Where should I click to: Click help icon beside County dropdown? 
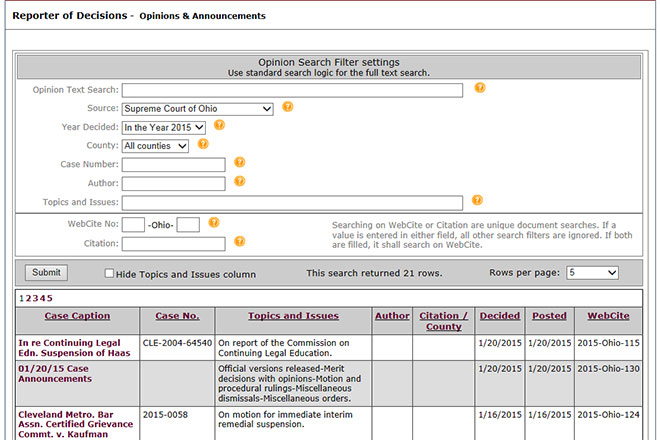pos(203,144)
